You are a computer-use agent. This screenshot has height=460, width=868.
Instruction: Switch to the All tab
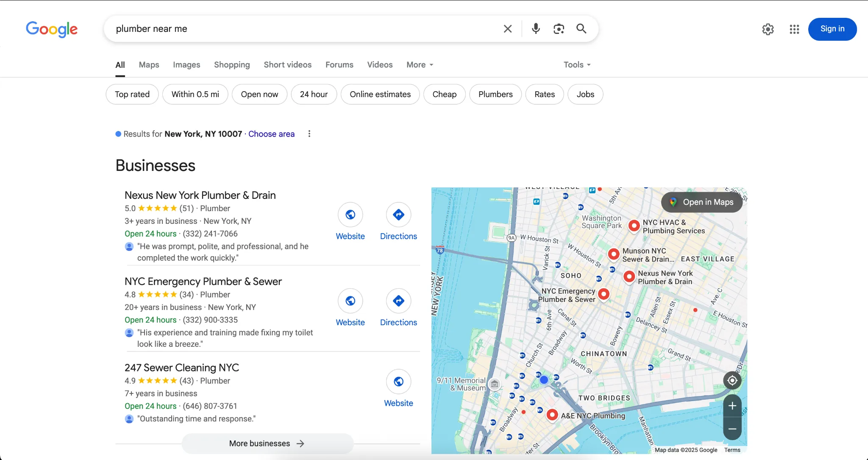click(x=120, y=65)
